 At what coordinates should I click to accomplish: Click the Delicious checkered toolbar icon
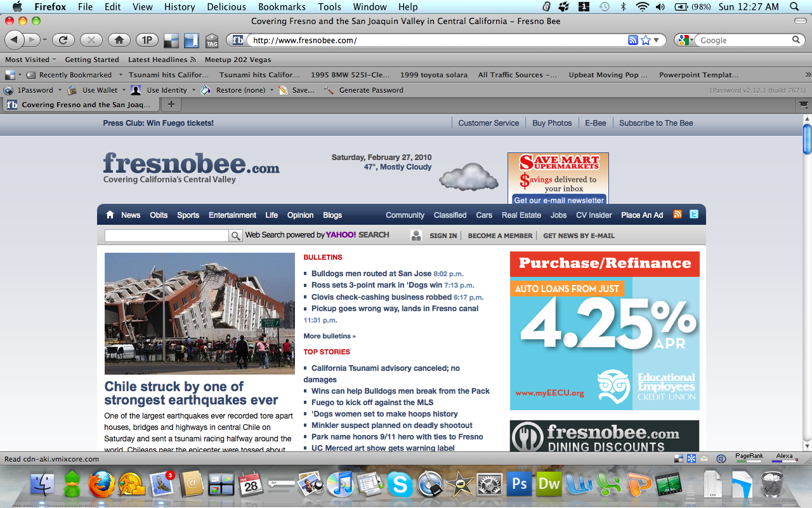(171, 41)
